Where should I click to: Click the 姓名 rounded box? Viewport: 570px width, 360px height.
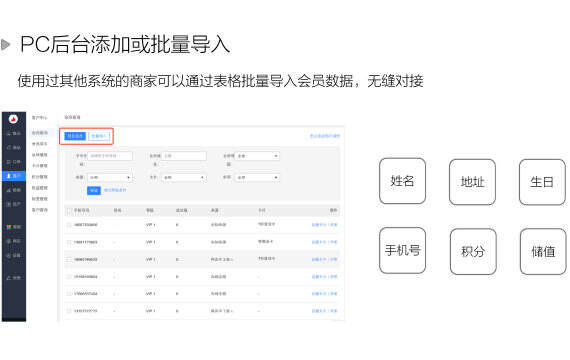pyautogui.click(x=402, y=181)
